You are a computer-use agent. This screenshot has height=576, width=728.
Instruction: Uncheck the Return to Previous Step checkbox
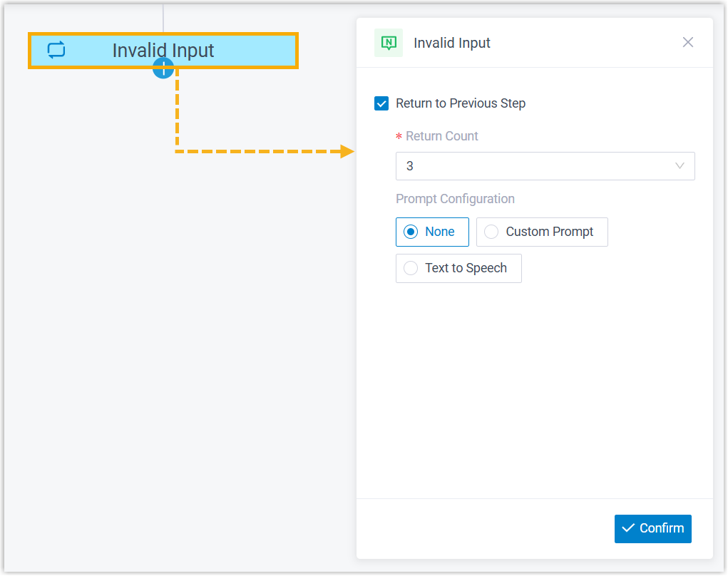pos(381,103)
